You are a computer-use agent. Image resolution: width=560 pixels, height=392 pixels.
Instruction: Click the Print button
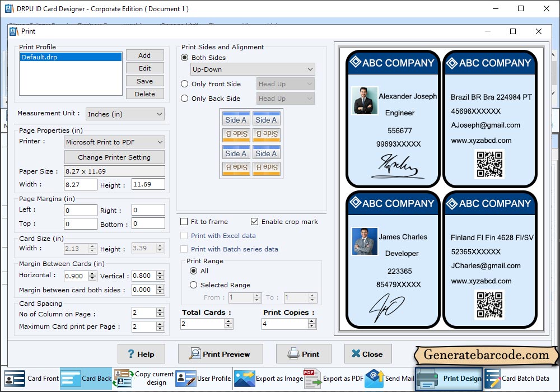tap(304, 354)
